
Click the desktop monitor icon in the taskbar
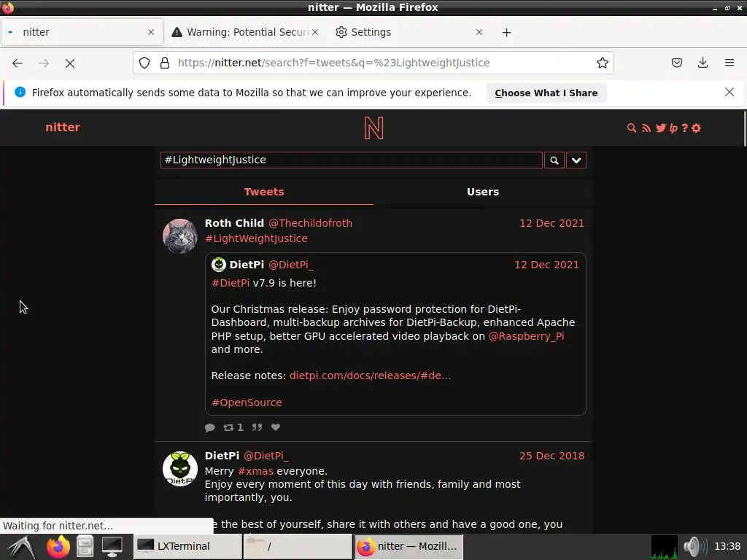[112, 547]
